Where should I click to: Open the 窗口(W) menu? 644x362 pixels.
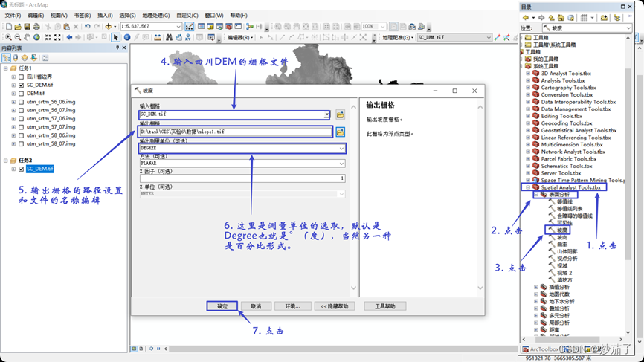[x=214, y=16]
